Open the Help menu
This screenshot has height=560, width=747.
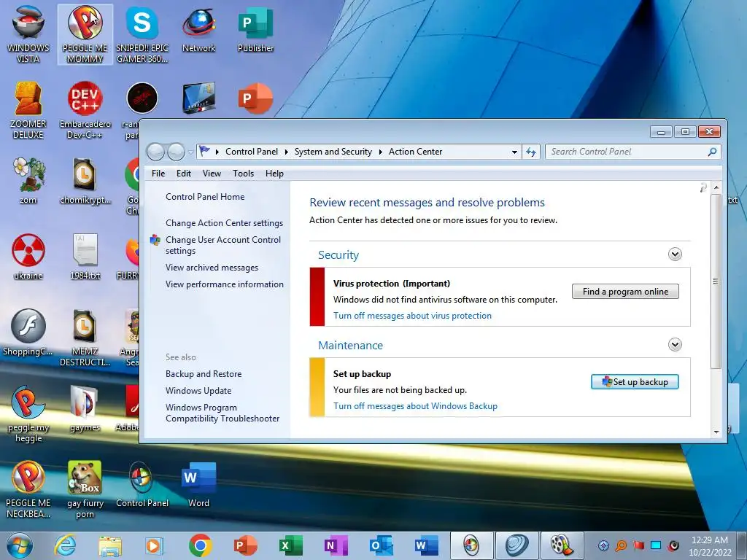[x=274, y=174]
